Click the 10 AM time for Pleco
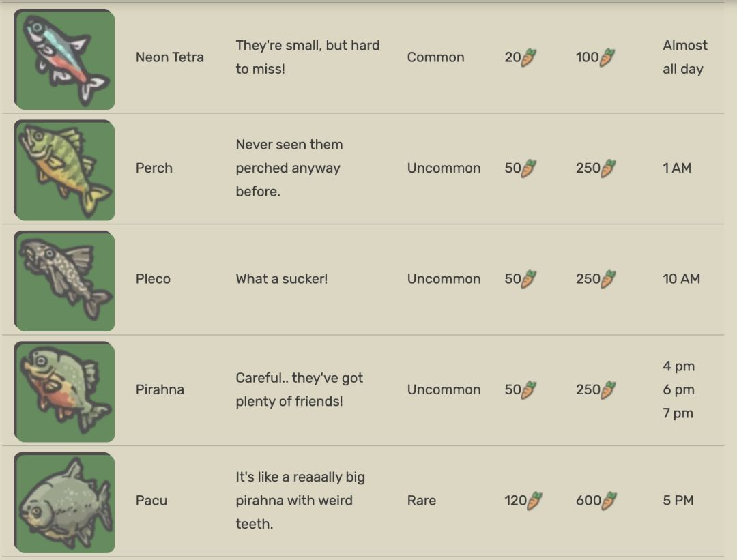The width and height of the screenshot is (737, 560). [x=681, y=279]
